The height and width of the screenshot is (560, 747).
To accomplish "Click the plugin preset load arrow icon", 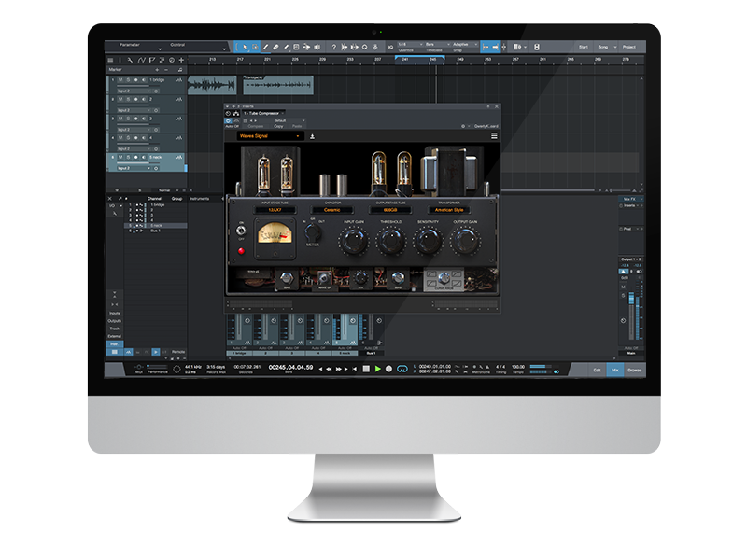I will [313, 136].
